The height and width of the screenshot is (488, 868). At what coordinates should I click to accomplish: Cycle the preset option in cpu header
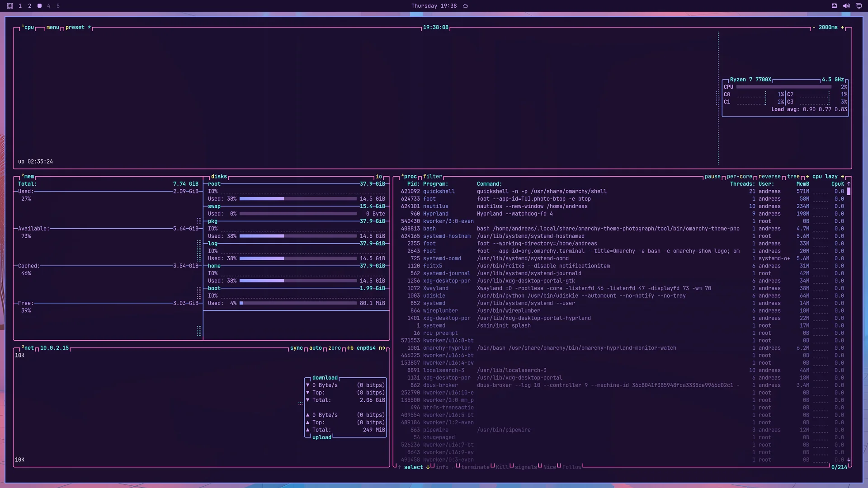pyautogui.click(x=75, y=28)
